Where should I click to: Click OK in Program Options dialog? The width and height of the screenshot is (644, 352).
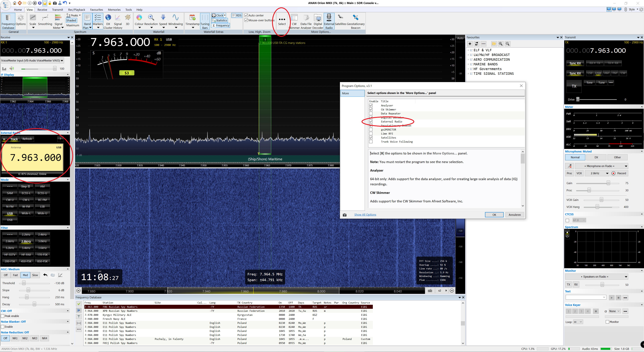click(x=494, y=215)
